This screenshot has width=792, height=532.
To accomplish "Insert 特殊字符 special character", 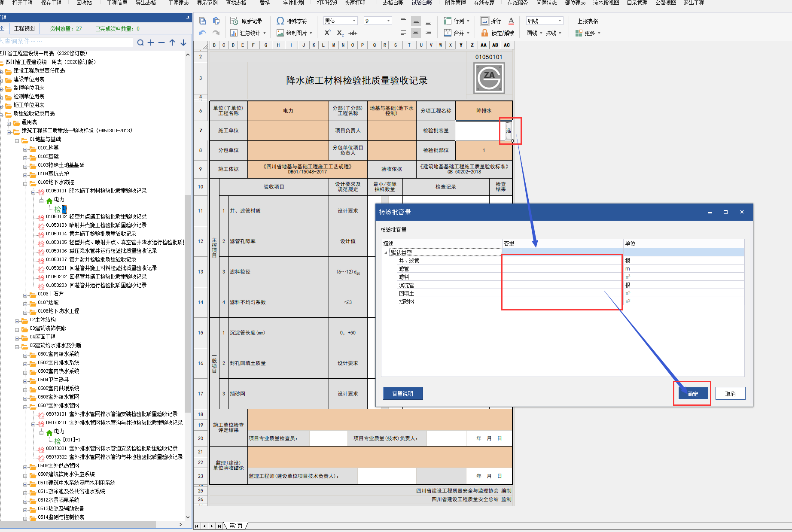I will pos(292,21).
